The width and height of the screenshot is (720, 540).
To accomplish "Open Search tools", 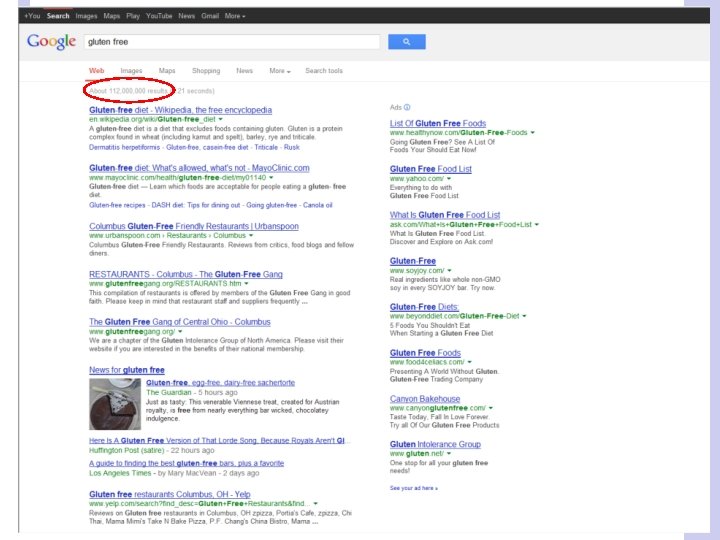I will (324, 71).
